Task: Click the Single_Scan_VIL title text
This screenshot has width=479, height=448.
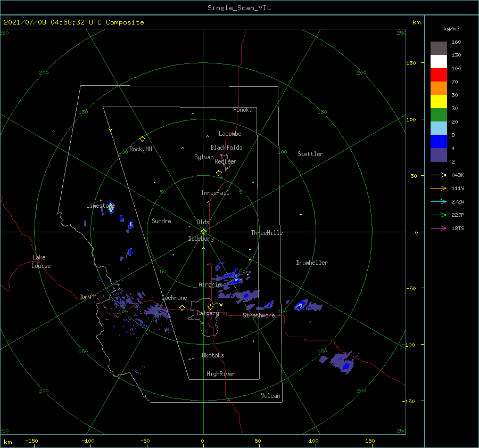Action: [x=239, y=8]
